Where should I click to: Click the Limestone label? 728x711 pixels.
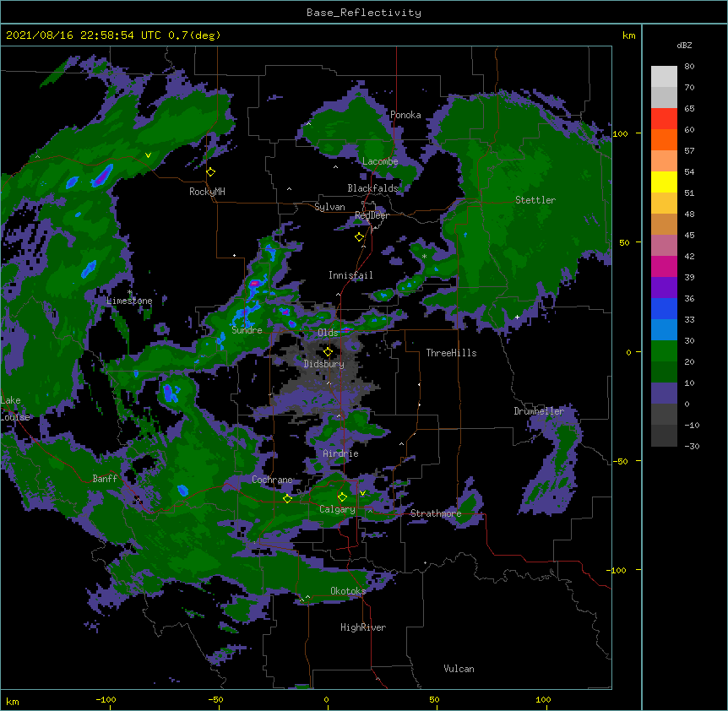(x=129, y=301)
